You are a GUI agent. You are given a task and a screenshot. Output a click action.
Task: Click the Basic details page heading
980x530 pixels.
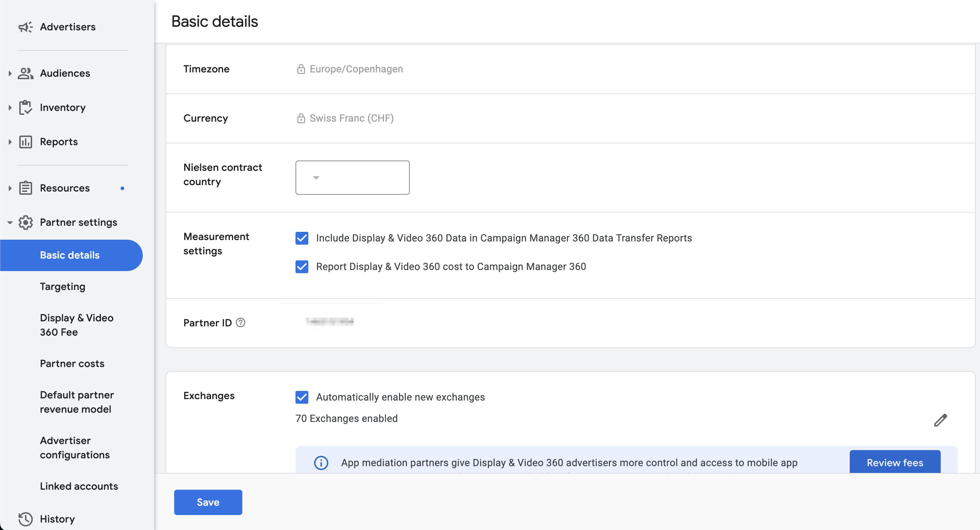(x=214, y=22)
